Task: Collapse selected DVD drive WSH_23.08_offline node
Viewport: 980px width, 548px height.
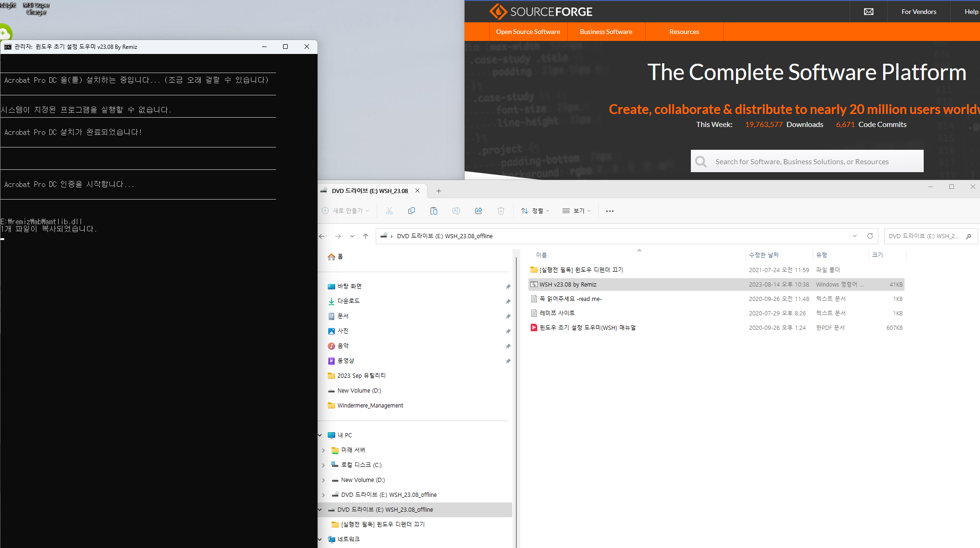Action: pos(320,510)
